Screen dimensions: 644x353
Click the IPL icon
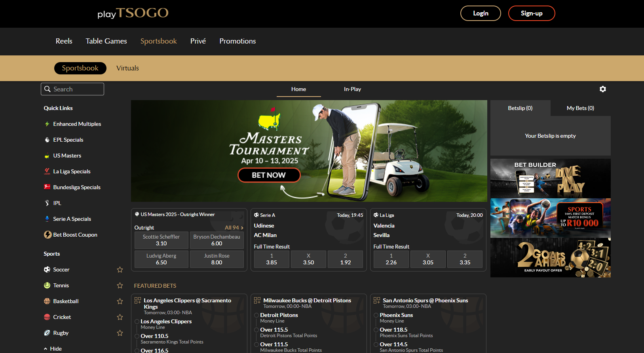47,203
